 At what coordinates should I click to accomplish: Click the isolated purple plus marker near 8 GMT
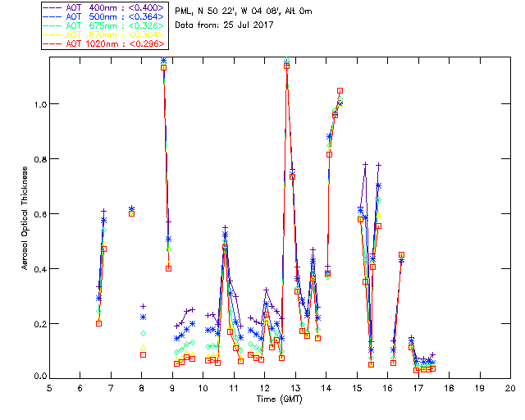[143, 306]
